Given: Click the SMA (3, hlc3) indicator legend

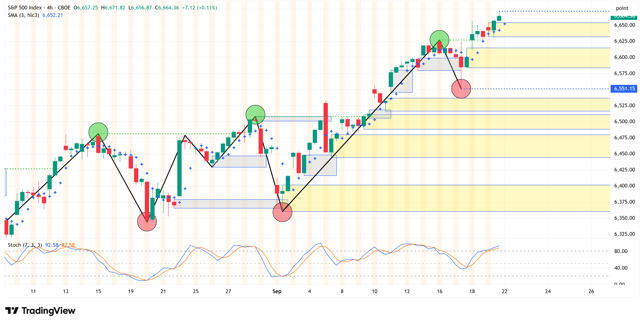Looking at the screenshot, I should 23,15.
